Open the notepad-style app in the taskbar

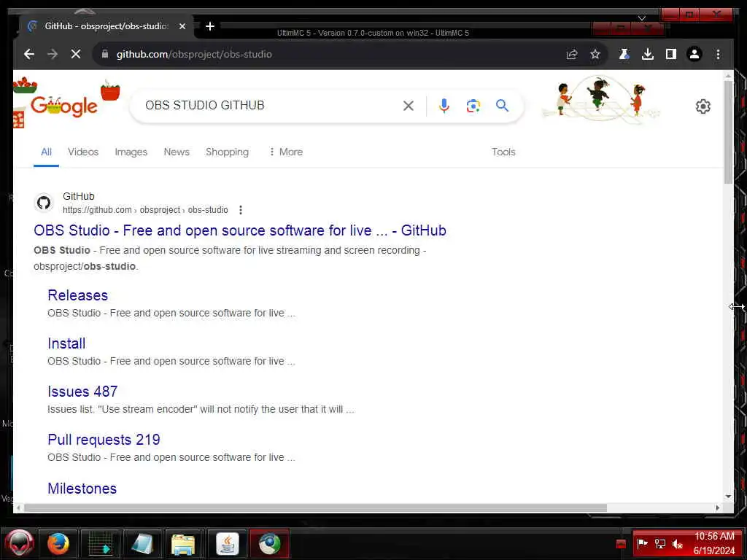(x=142, y=544)
